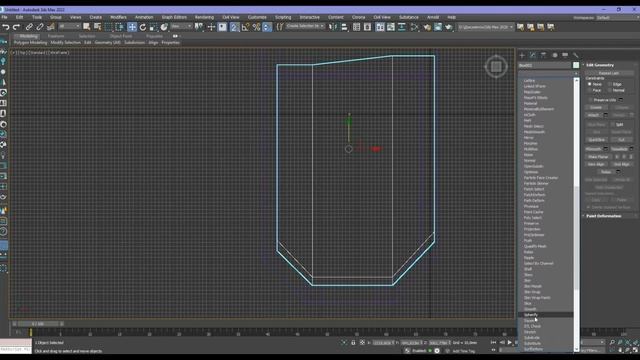
Task: Click the Make Planar button
Action: 598,157
